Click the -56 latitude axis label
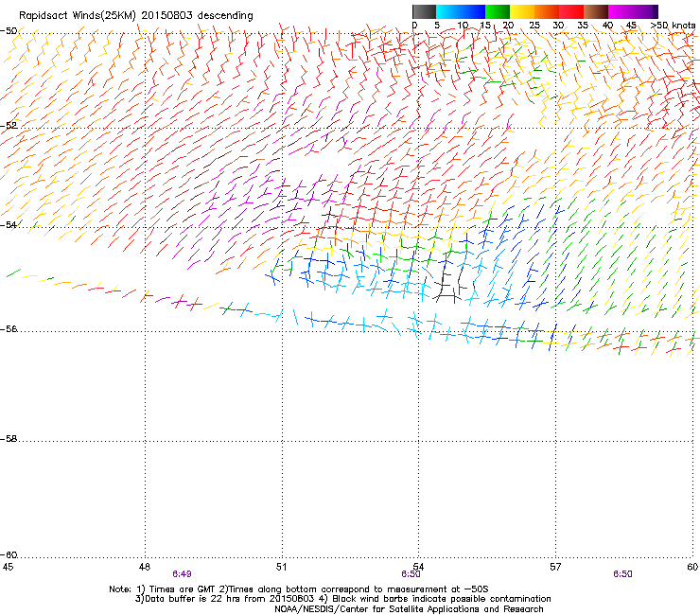The image size is (700, 615). pos(9,329)
